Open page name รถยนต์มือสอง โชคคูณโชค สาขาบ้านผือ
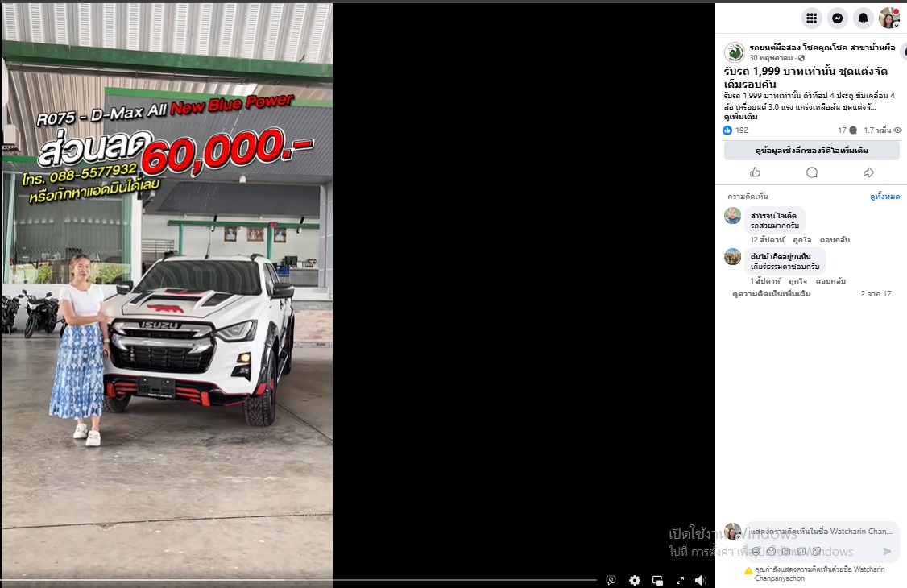The image size is (907, 588). (x=822, y=48)
